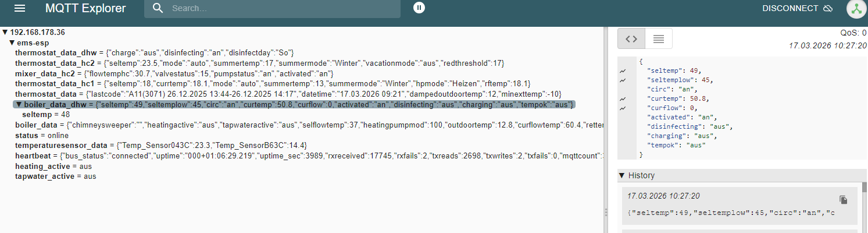
Task: Switch value view to raw text
Action: (x=658, y=38)
